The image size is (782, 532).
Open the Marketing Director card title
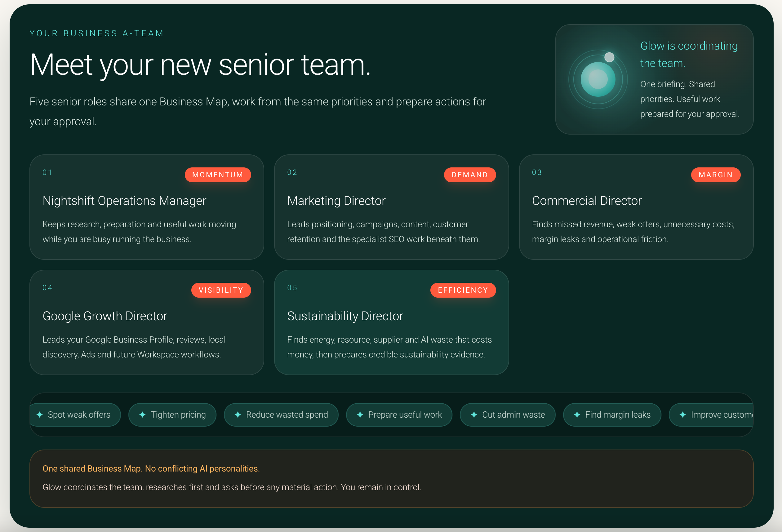[x=336, y=201]
